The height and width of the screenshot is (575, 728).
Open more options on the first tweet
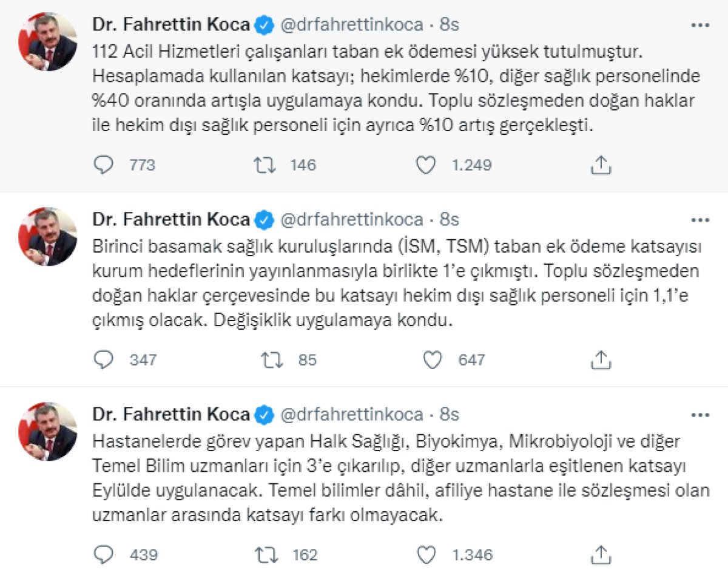click(x=700, y=25)
